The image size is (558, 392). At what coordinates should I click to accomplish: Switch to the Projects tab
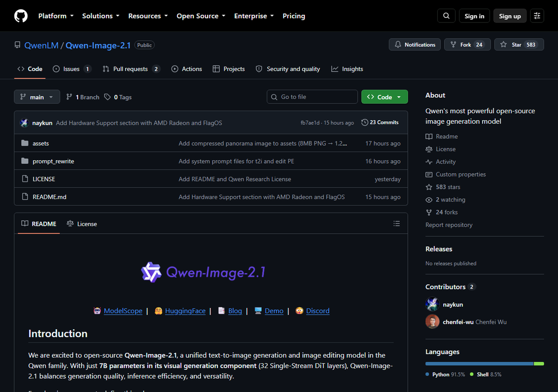click(229, 69)
